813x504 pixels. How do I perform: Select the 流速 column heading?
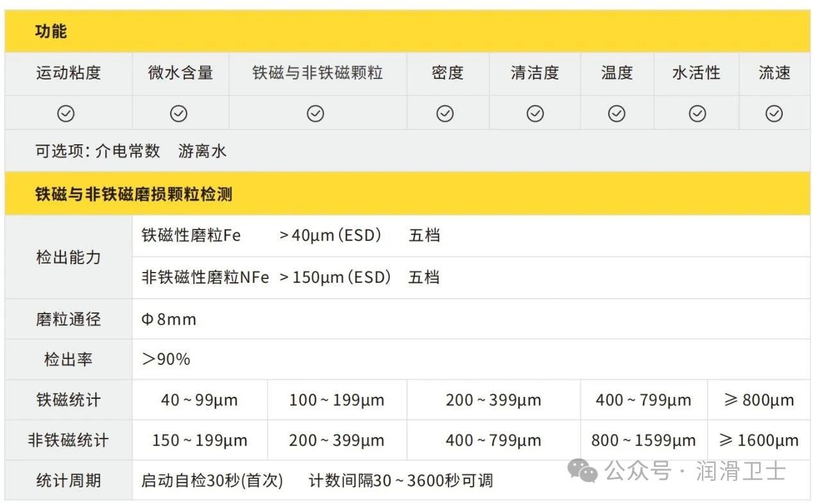coord(774,73)
